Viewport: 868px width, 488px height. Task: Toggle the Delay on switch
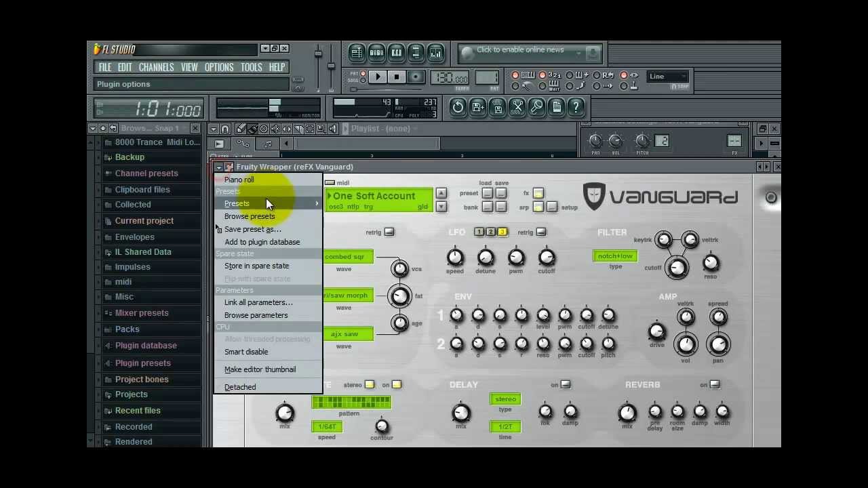565,384
